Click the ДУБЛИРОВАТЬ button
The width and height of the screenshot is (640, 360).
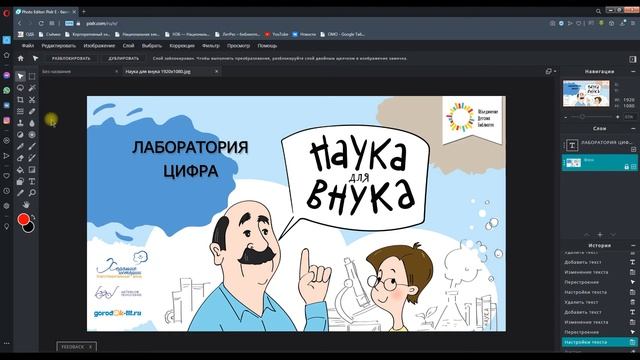(123, 58)
